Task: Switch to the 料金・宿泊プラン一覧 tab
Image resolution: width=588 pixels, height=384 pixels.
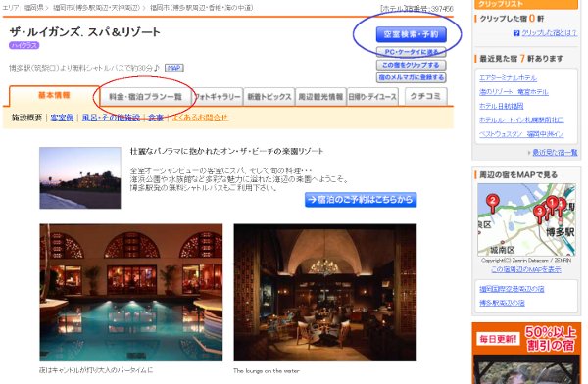Action: pyautogui.click(x=145, y=97)
